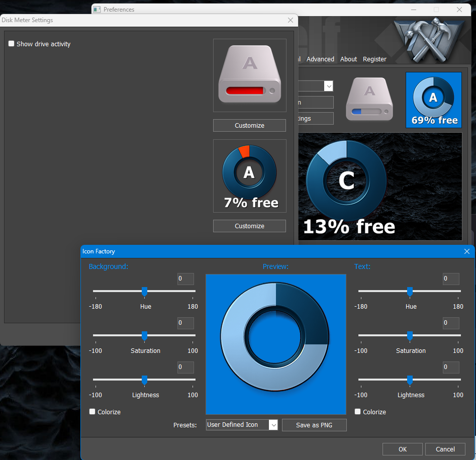Viewport: 476px width, 460px height.
Task: Click the Save as PNG button
Action: 314,425
